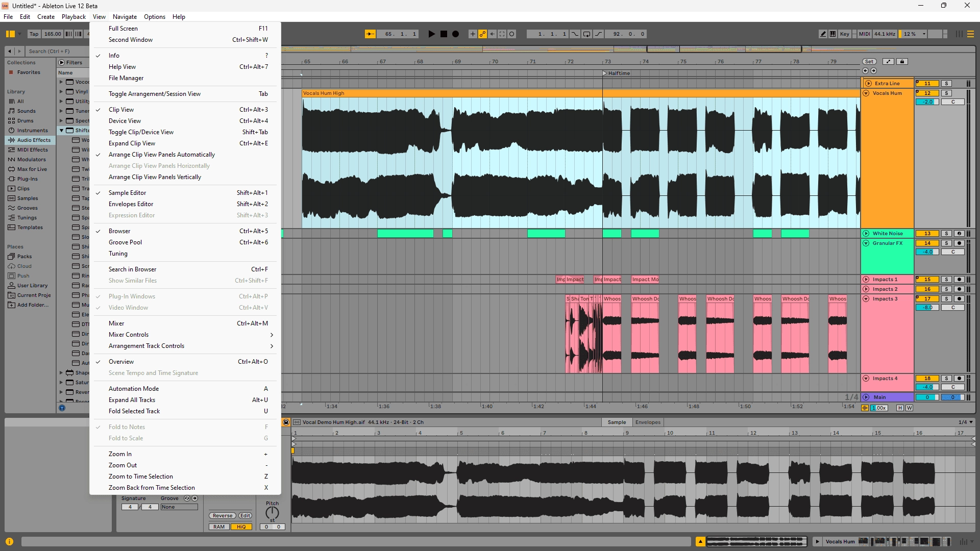Click the device view play arrow
This screenshot has width=980, height=551.
pyautogui.click(x=817, y=542)
